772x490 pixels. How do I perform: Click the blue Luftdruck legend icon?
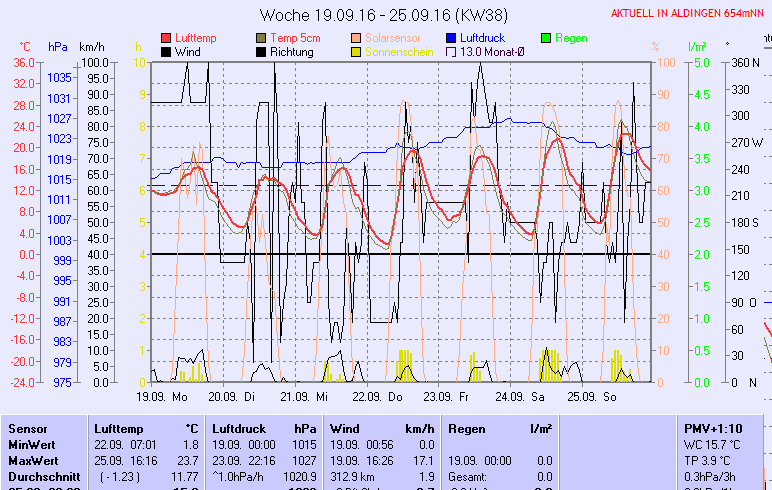tap(452, 38)
